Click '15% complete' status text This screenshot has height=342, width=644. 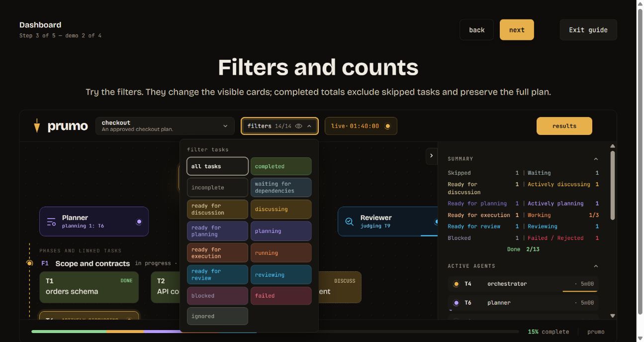[x=549, y=332]
